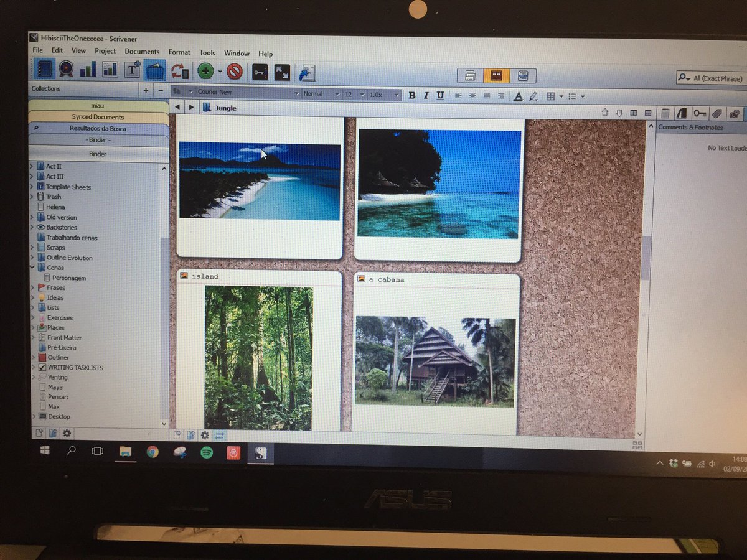747x560 pixels.
Task: Select the 'a cabana' index card image
Action: [x=435, y=362]
